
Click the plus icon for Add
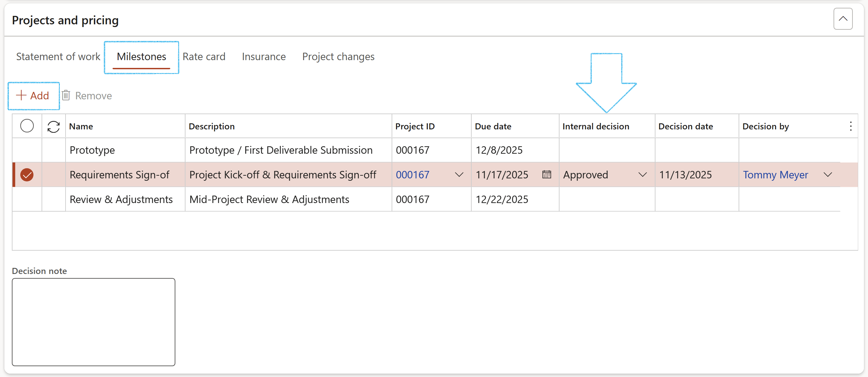point(21,95)
